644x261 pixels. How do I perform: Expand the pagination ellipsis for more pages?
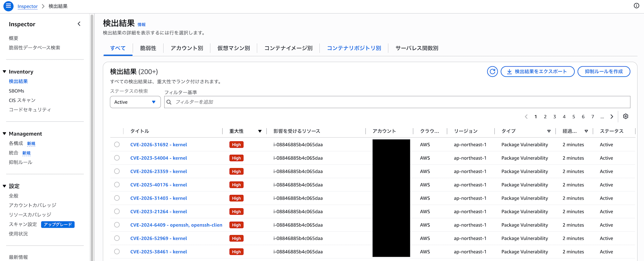click(602, 117)
